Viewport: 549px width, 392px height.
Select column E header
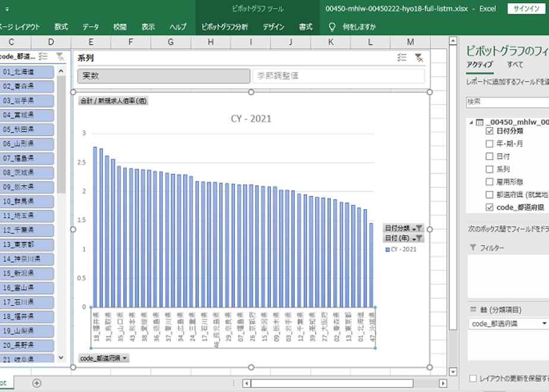tap(91, 42)
